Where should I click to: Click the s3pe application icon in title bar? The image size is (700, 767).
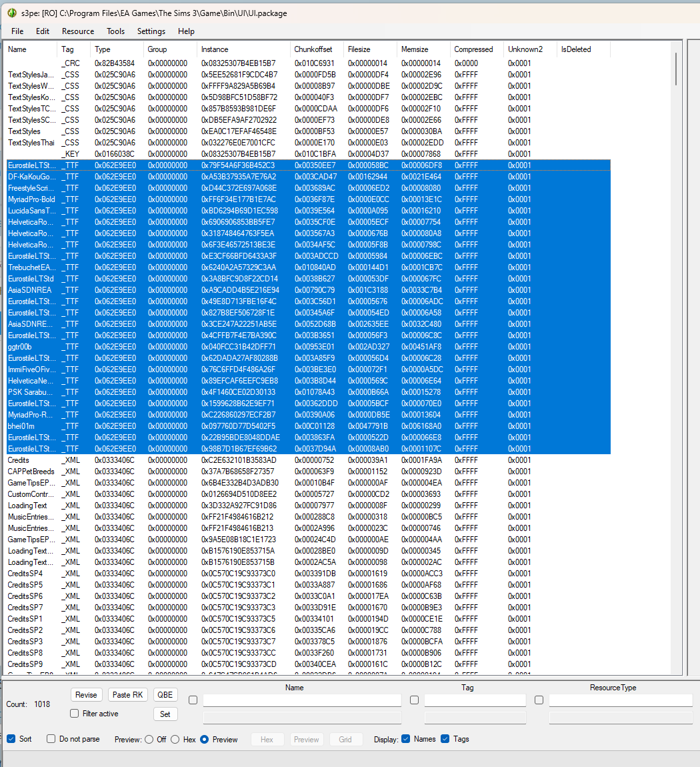point(11,13)
